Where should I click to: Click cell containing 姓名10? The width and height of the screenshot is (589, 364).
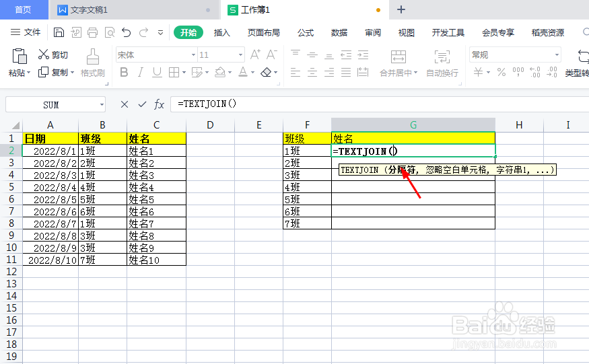tap(156, 260)
